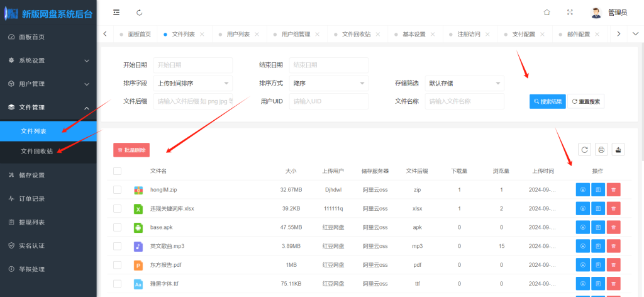Delete hongIM.zip with red trash icon
This screenshot has height=297, width=644.
[x=613, y=190]
